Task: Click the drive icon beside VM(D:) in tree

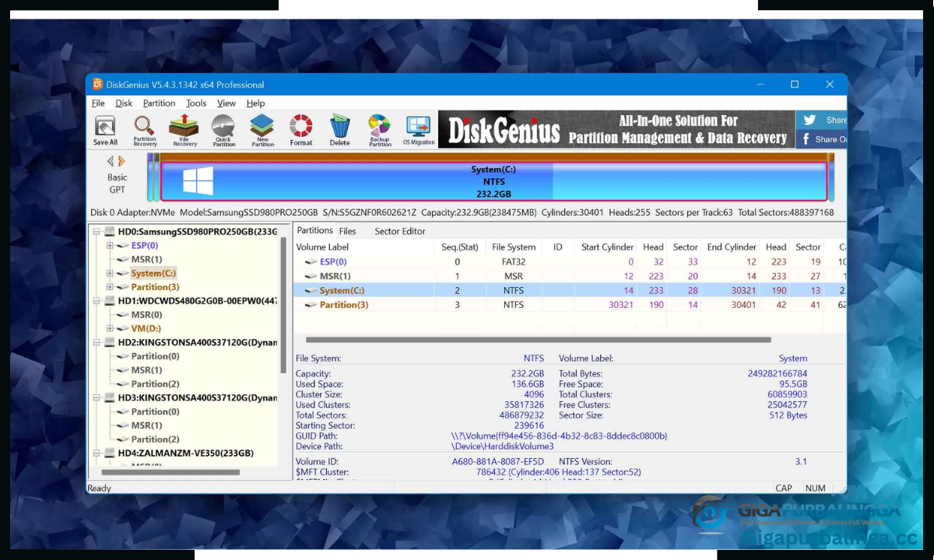Action: tap(123, 329)
